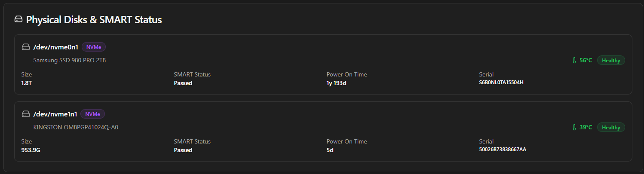Select the /dev/nvme1n1 device name
Screen dimensions: 644x174
[x=55, y=114]
